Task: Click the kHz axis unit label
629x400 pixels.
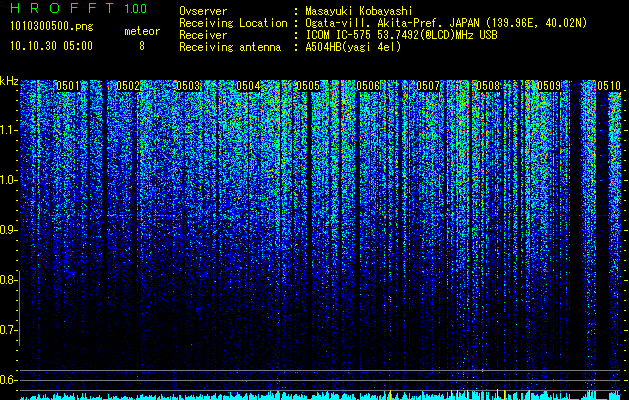Action: pyautogui.click(x=9, y=81)
